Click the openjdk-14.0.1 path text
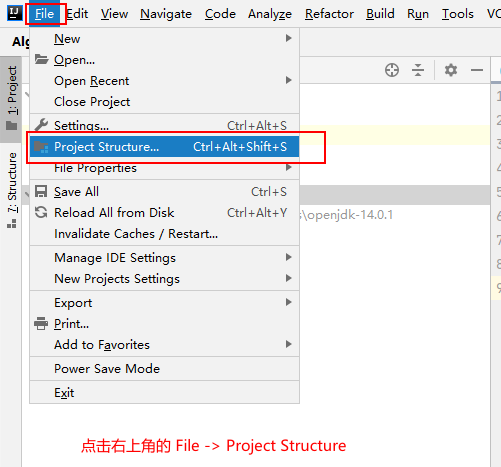This screenshot has height=467, width=501. pos(347,215)
